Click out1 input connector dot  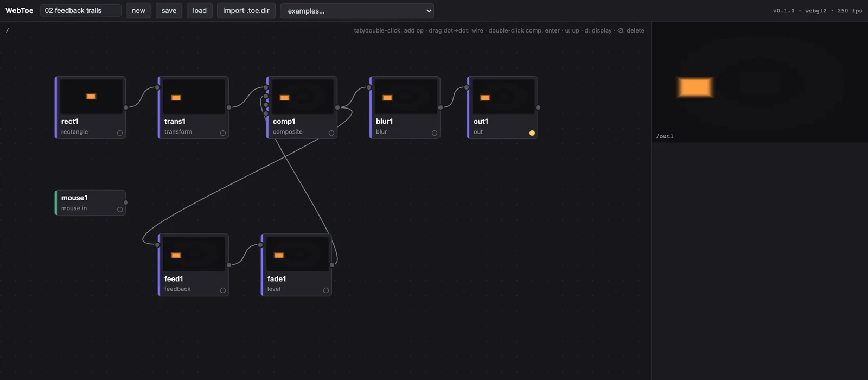click(467, 87)
